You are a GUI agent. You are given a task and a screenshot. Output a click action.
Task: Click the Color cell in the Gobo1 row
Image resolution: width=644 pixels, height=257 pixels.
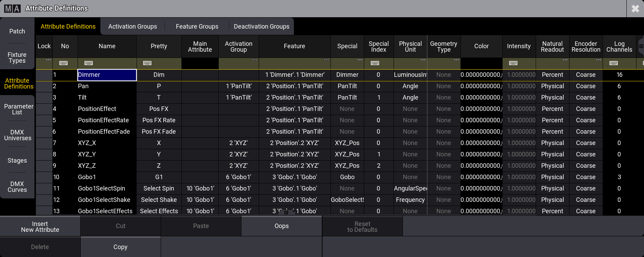click(x=482, y=177)
